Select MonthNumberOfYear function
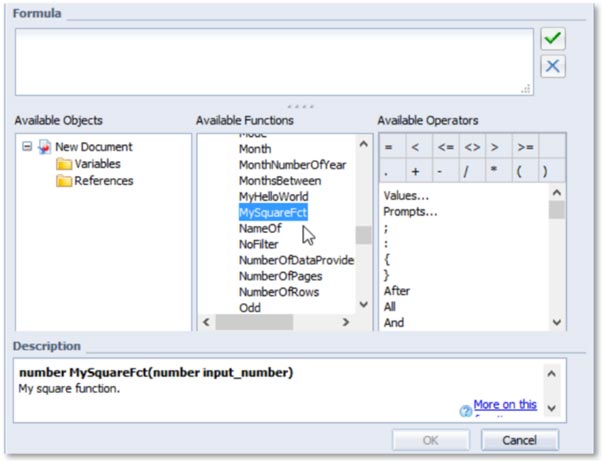This screenshot has height=461, width=602. pyautogui.click(x=292, y=165)
